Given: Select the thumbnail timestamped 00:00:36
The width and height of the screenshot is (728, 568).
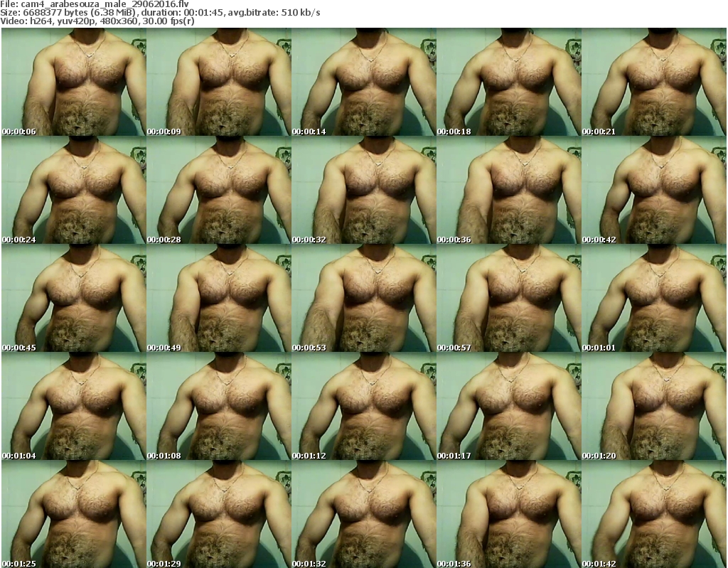Looking at the screenshot, I should pos(508,190).
